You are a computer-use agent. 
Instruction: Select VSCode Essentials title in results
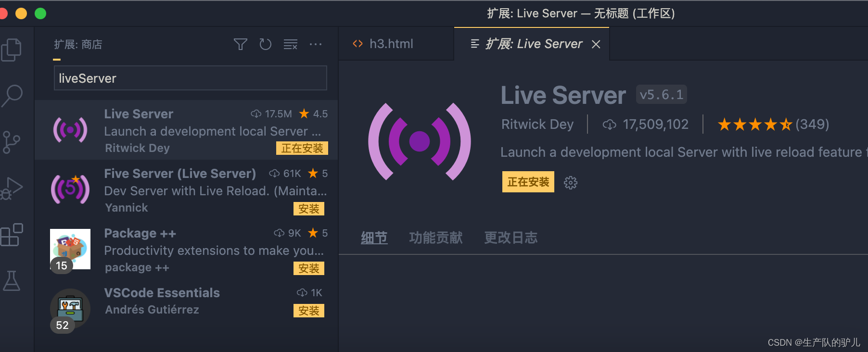pos(162,293)
